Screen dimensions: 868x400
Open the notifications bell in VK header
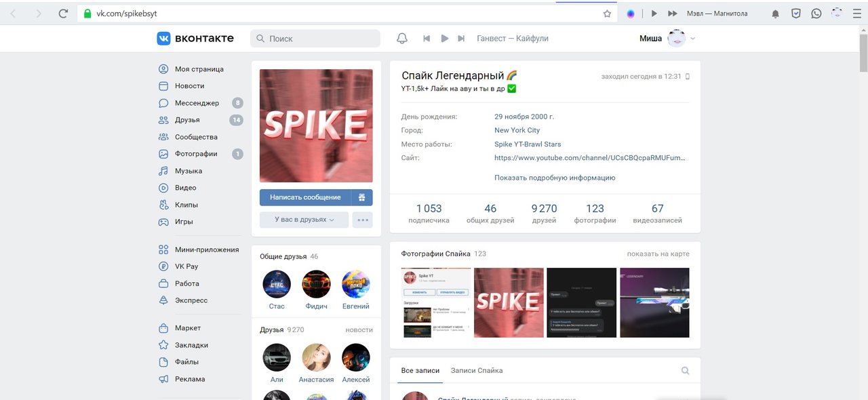[402, 39]
